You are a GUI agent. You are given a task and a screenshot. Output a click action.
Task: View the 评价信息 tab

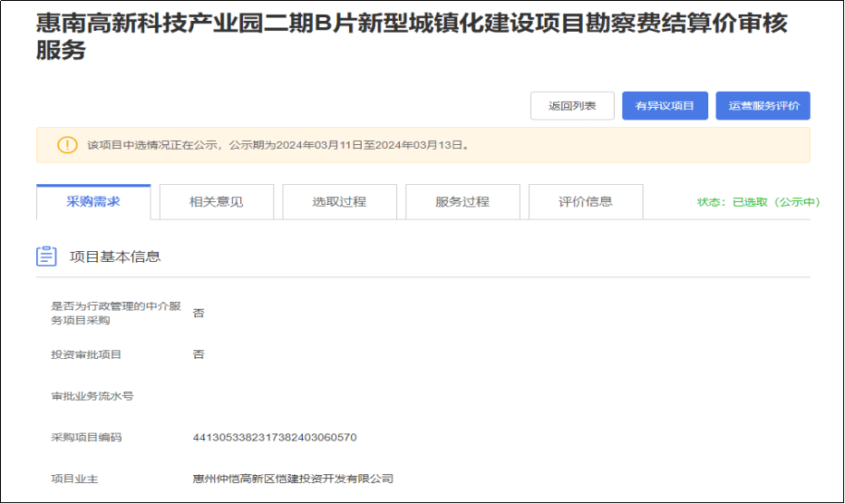click(586, 202)
